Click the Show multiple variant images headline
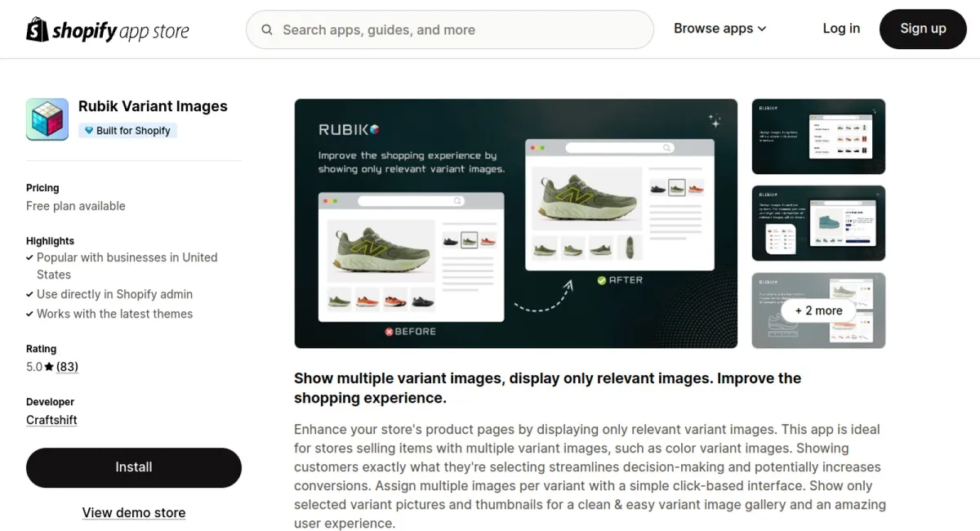 pos(547,388)
